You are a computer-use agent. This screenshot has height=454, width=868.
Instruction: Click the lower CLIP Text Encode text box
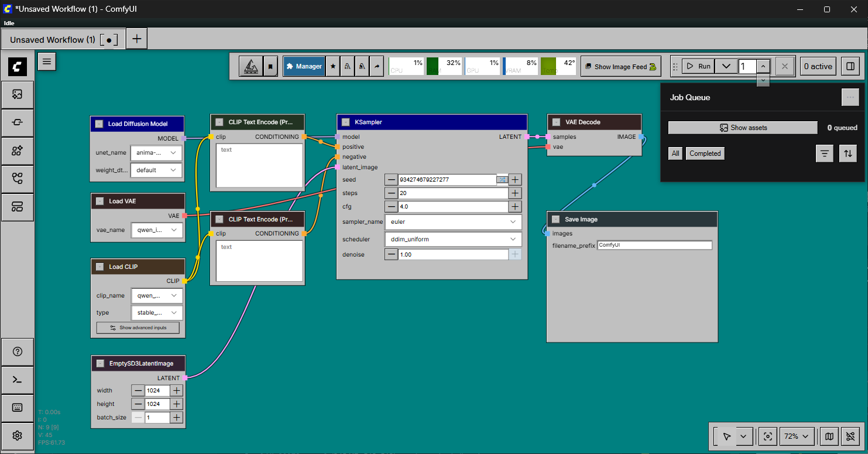260,261
